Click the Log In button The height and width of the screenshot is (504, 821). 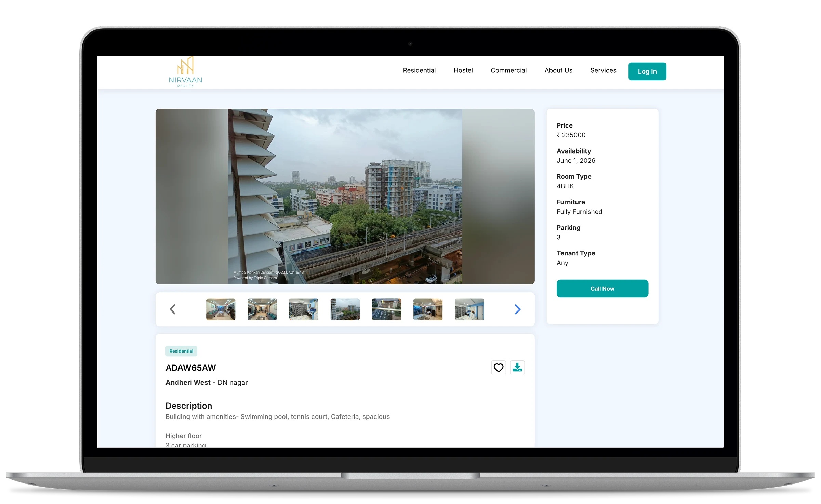pos(647,71)
